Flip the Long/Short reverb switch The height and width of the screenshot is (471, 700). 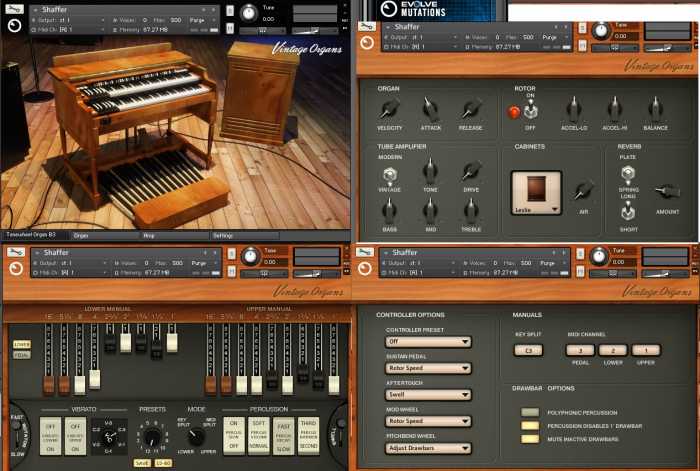coord(628,212)
